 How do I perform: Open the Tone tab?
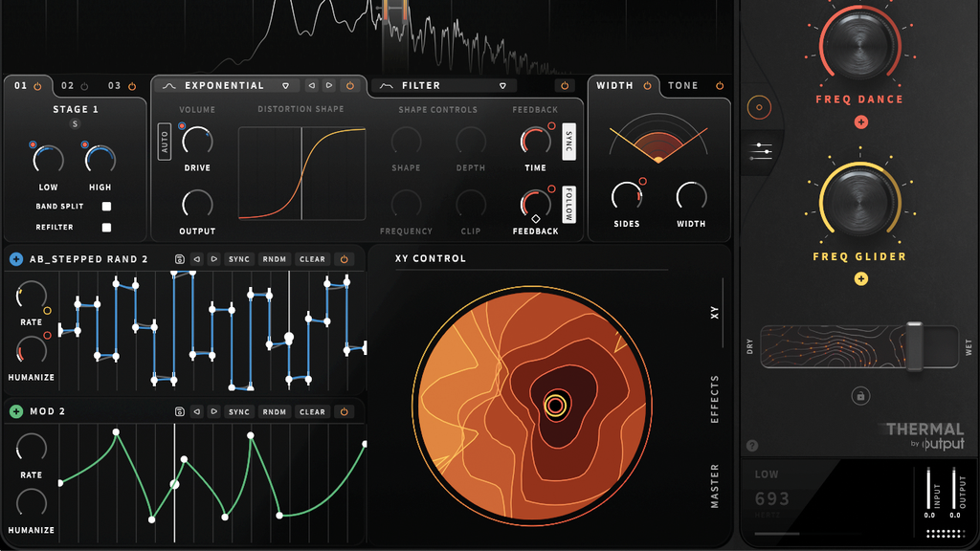[683, 85]
